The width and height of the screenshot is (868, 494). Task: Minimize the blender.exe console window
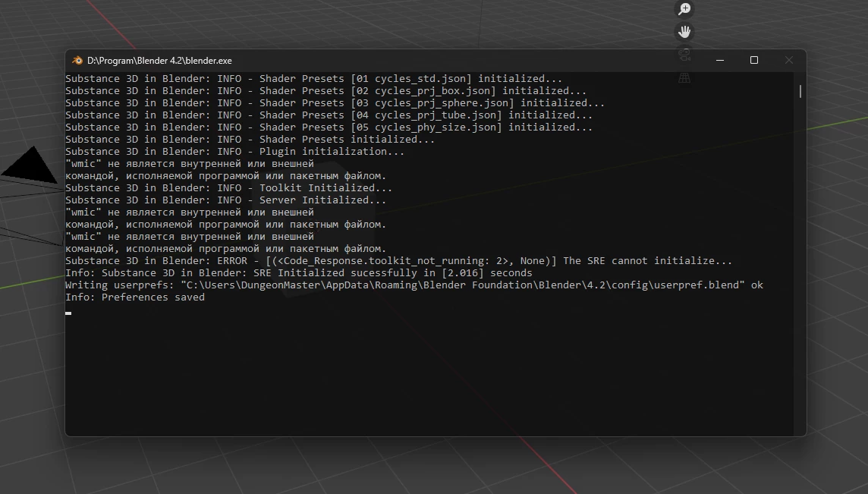719,61
